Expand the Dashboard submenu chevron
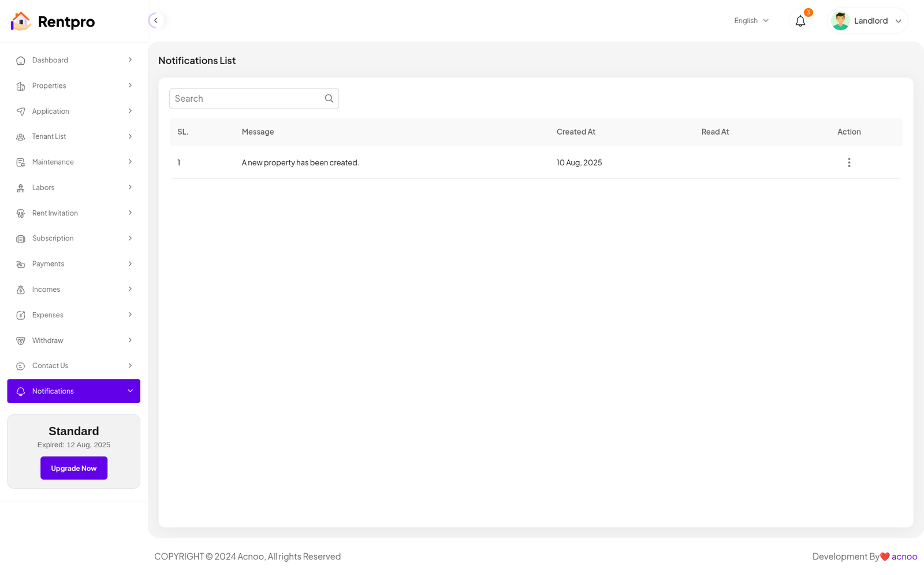The height and width of the screenshot is (575, 924). click(x=130, y=60)
